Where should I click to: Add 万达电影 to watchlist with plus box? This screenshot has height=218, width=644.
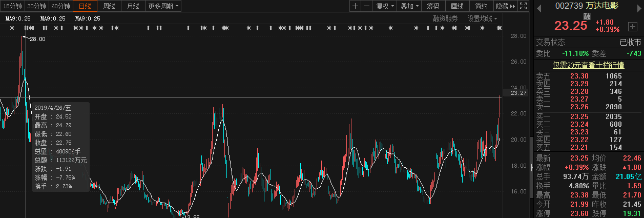pyautogui.click(x=632, y=26)
